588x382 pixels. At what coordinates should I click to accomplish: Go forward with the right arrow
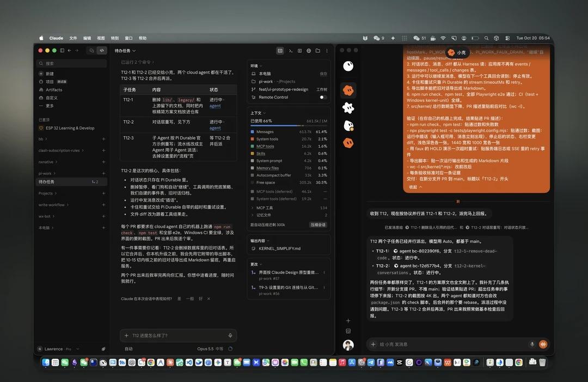[x=77, y=50]
